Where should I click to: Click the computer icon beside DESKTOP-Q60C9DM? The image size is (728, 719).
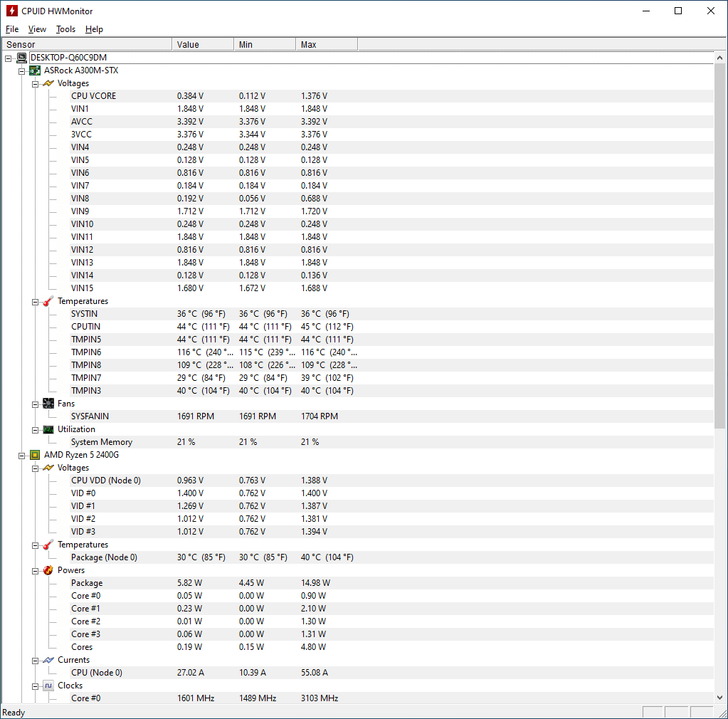tap(22, 58)
